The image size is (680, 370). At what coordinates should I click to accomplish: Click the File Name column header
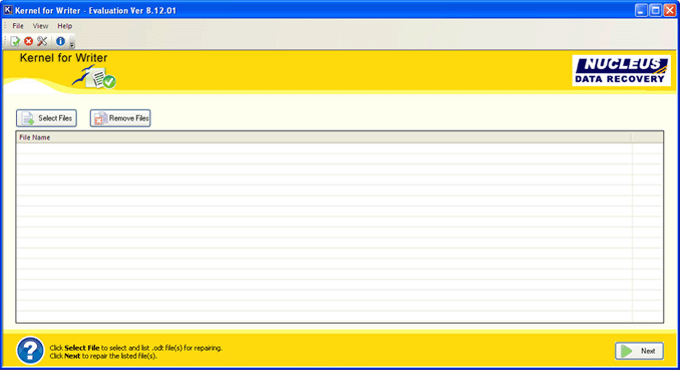pyautogui.click(x=324, y=138)
